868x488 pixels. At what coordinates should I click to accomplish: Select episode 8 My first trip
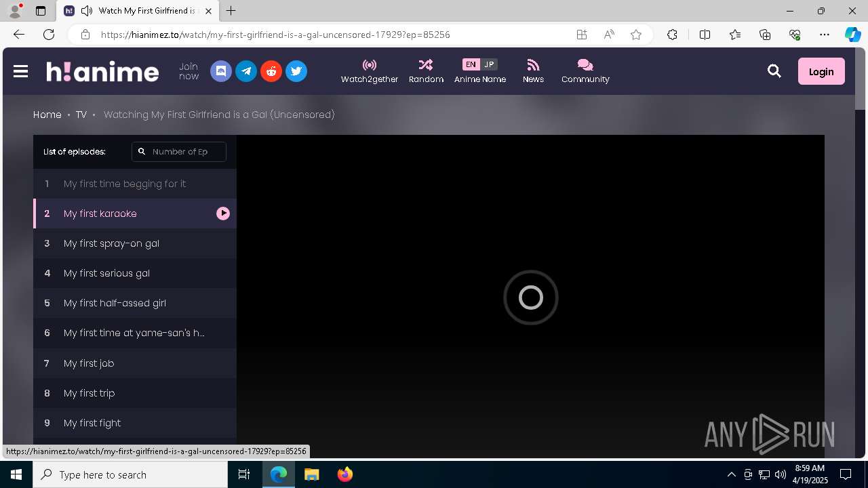click(135, 393)
